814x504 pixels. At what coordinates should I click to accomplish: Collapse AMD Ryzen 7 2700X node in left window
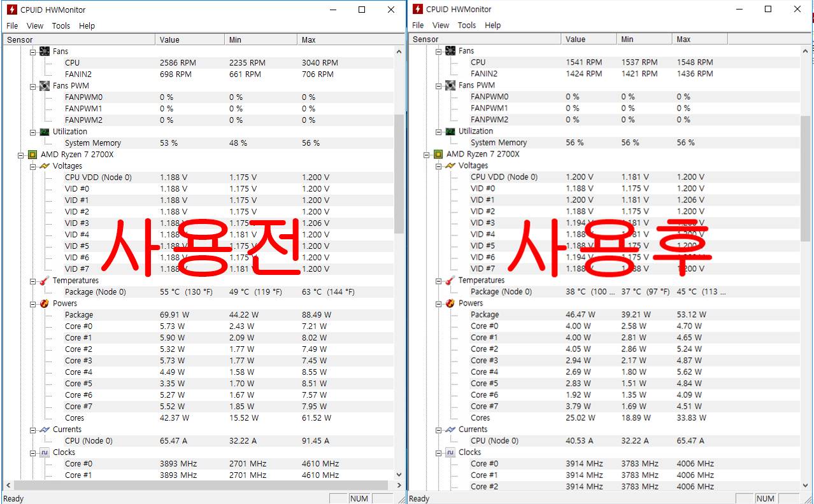[x=21, y=155]
